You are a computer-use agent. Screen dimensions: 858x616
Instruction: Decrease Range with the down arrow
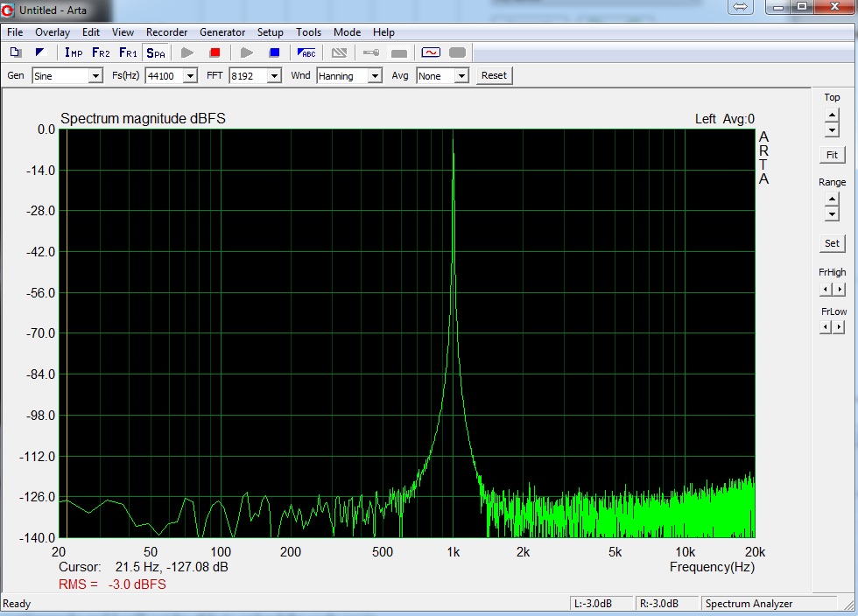(x=832, y=214)
